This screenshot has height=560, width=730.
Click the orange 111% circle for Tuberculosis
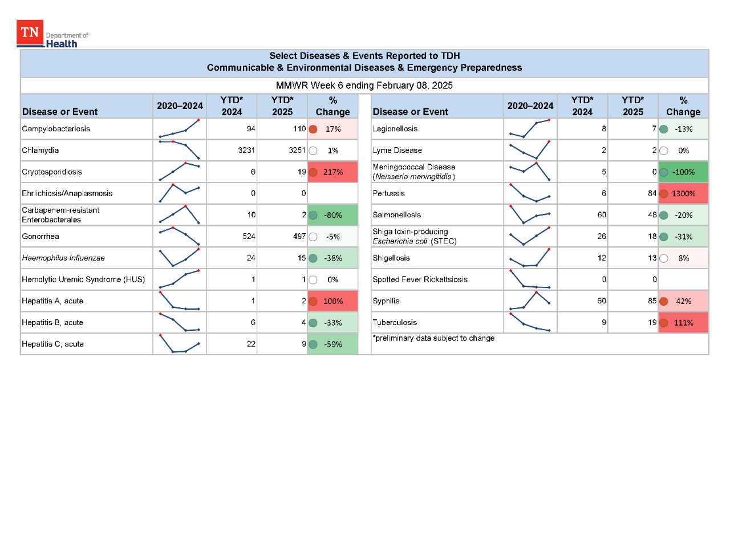tap(664, 322)
